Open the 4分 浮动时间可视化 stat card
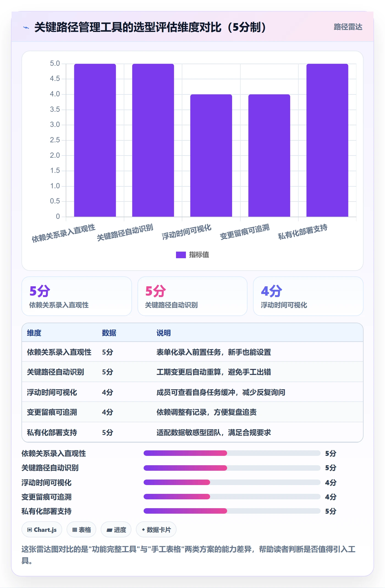This screenshot has height=588, width=385. 308,296
